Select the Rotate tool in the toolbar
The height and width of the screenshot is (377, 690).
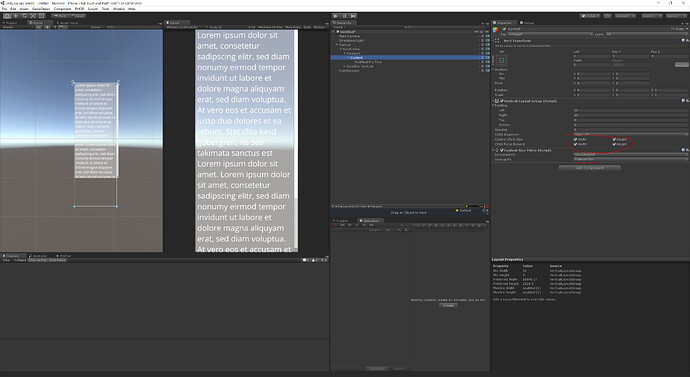click(x=25, y=16)
